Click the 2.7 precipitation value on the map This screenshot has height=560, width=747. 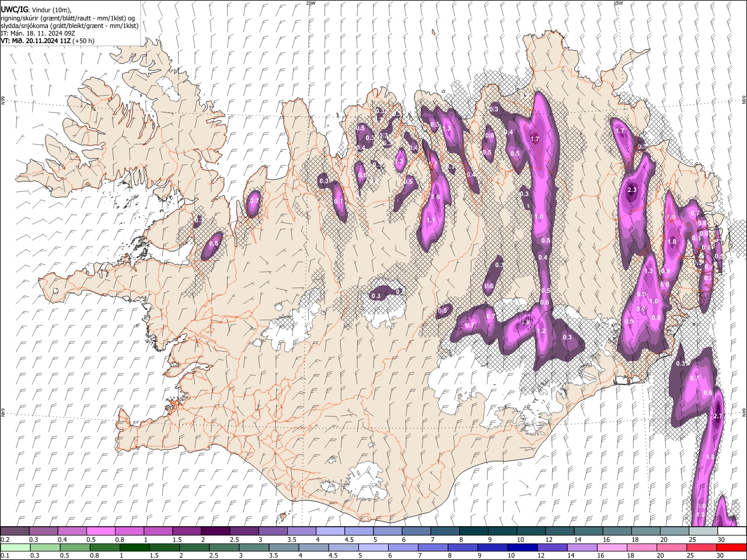click(718, 416)
